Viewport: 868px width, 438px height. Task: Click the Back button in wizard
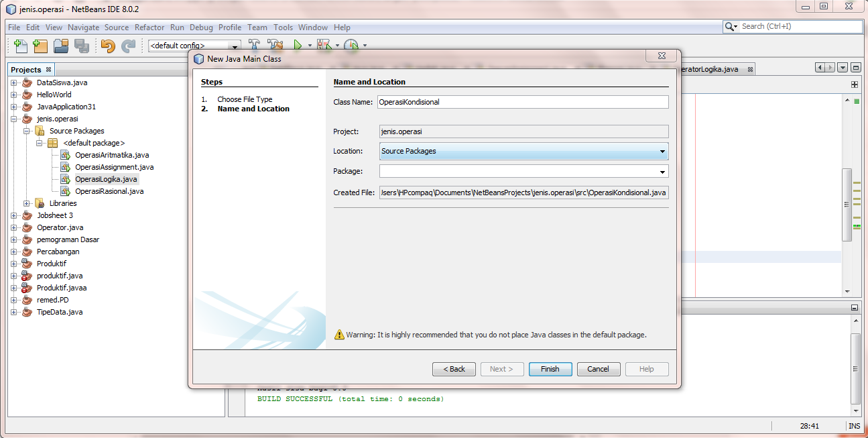coord(454,369)
